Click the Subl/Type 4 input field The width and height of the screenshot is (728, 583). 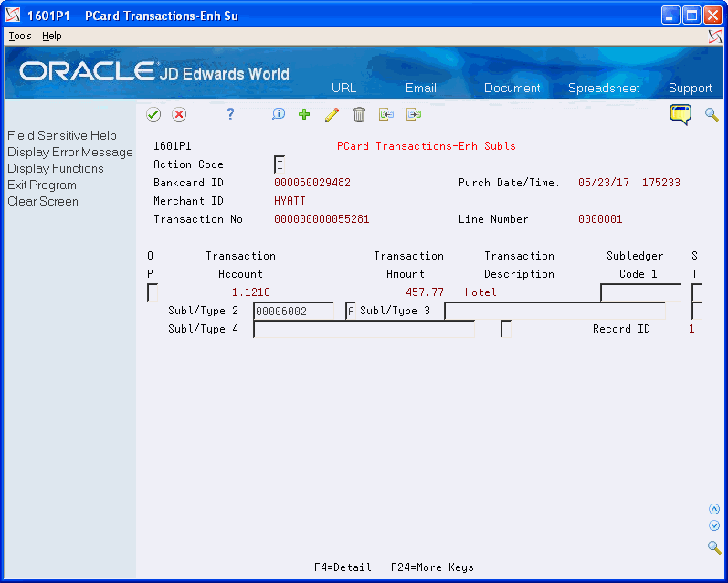point(364,329)
